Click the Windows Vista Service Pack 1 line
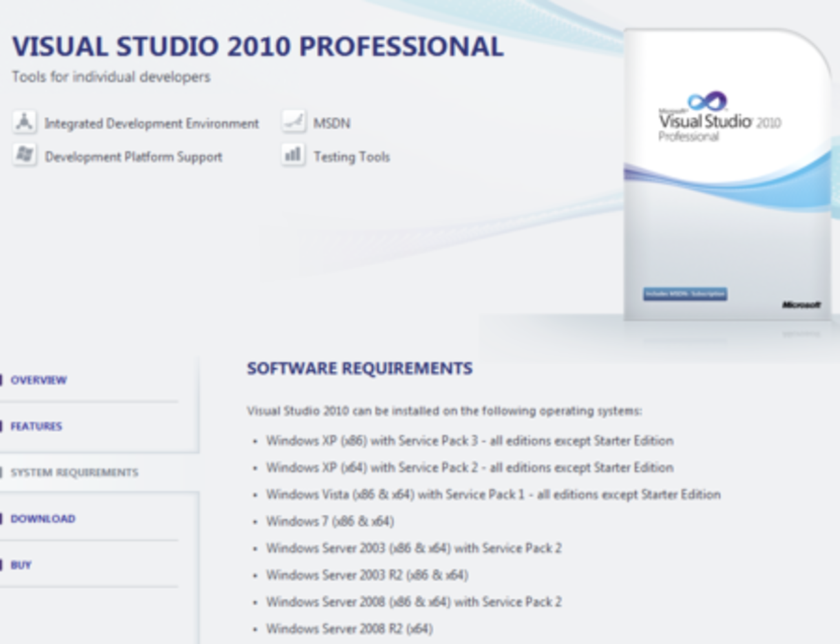Image resolution: width=840 pixels, height=644 pixels. coord(494,494)
